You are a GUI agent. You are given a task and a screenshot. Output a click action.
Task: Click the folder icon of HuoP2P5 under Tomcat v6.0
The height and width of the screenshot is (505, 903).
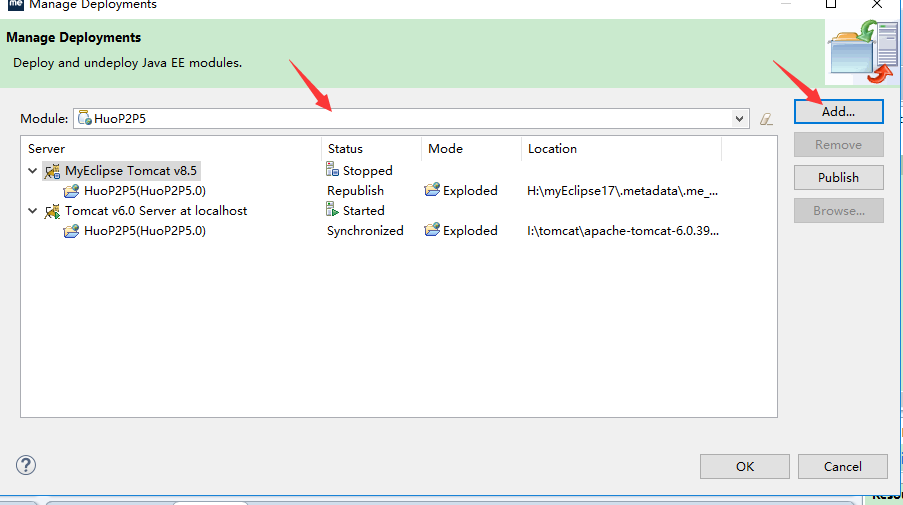pyautogui.click(x=71, y=231)
